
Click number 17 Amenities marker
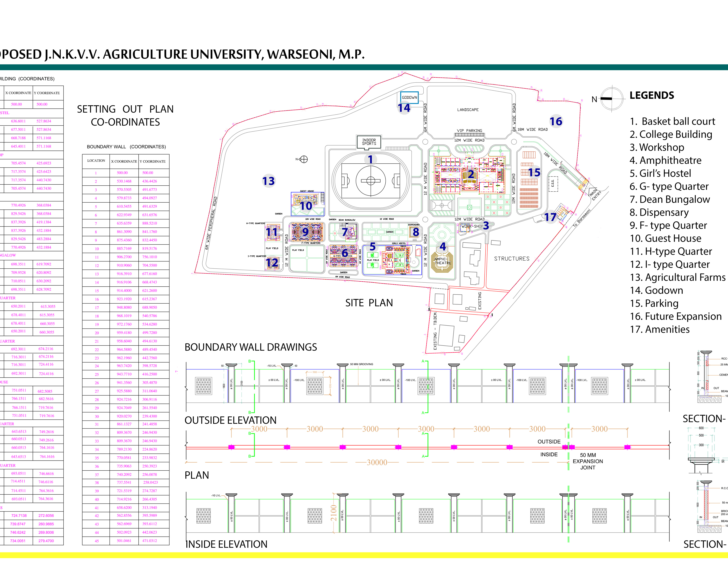(550, 217)
